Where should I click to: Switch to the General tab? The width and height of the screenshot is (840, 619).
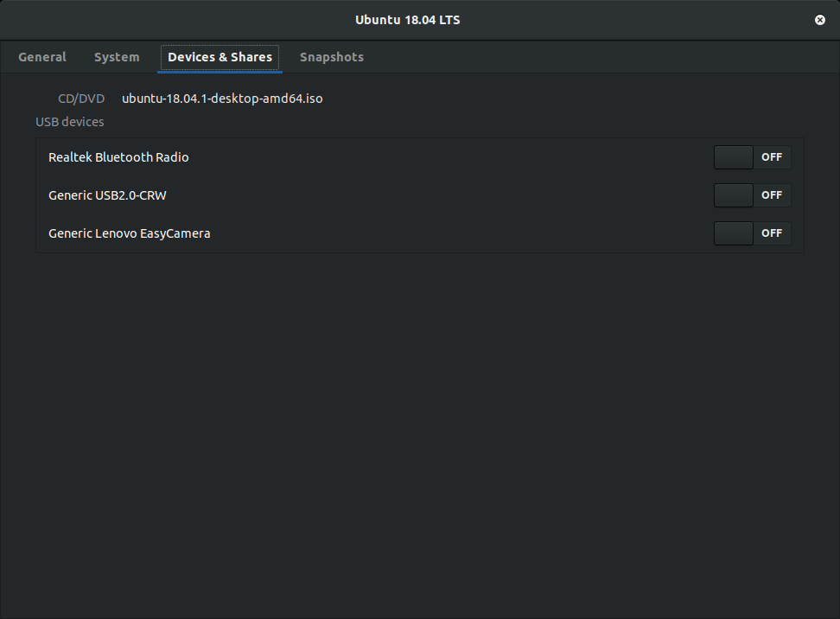[42, 57]
